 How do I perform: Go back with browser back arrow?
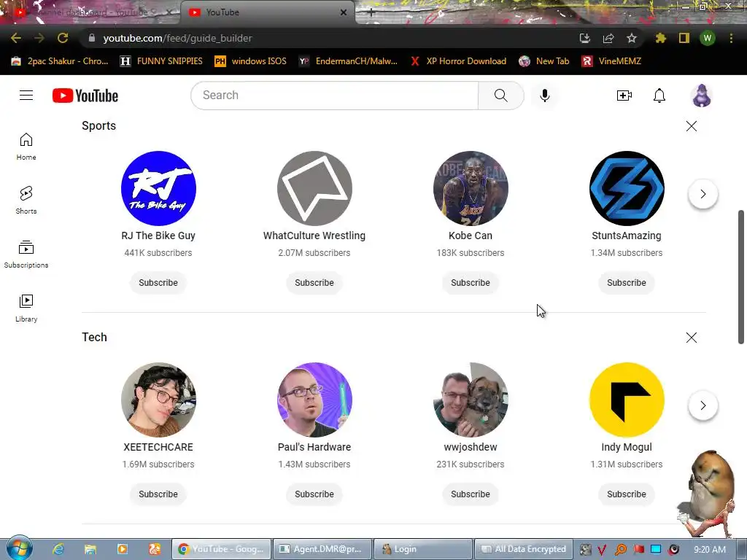(x=16, y=38)
